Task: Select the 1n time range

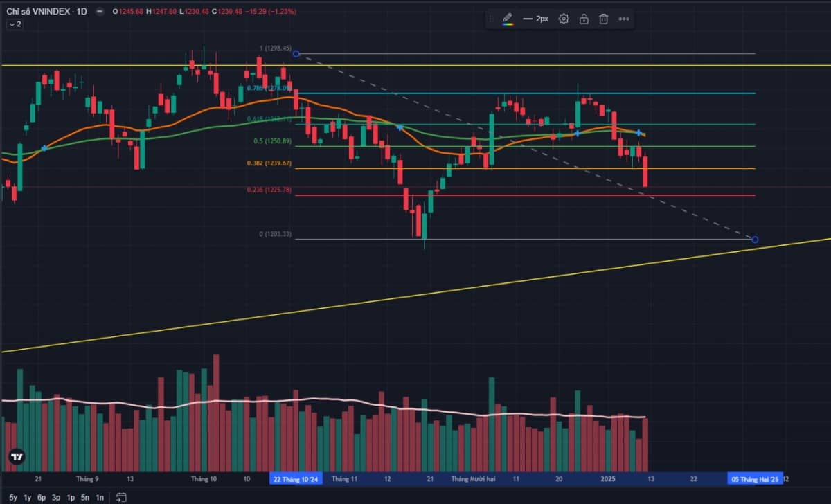Action: pos(100,497)
